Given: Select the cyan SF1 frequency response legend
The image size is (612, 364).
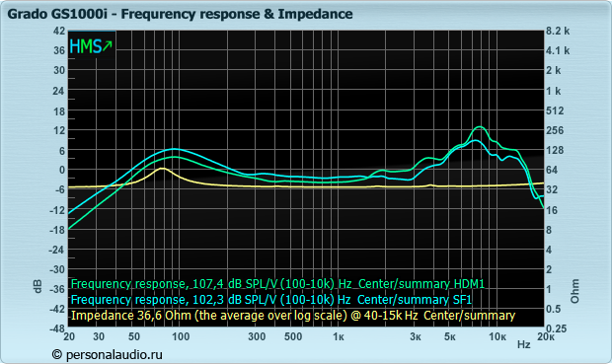Looking at the screenshot, I should (x=271, y=299).
